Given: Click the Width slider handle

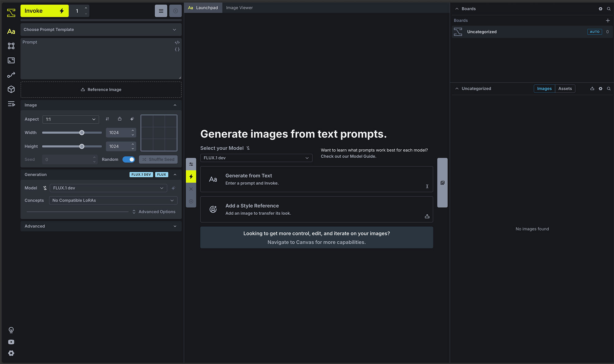Looking at the screenshot, I should point(82,133).
